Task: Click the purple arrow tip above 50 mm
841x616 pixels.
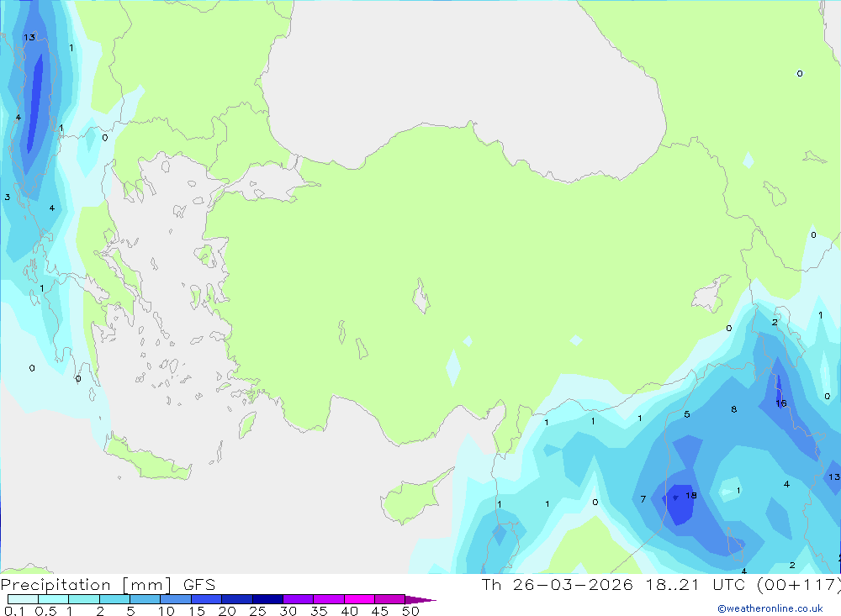Action: click(x=420, y=600)
